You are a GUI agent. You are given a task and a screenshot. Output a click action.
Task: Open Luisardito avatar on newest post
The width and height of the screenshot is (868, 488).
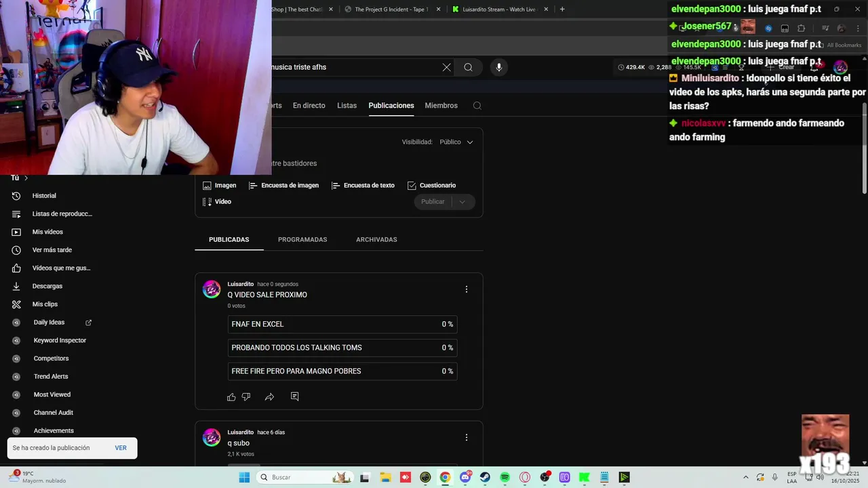coord(212,289)
